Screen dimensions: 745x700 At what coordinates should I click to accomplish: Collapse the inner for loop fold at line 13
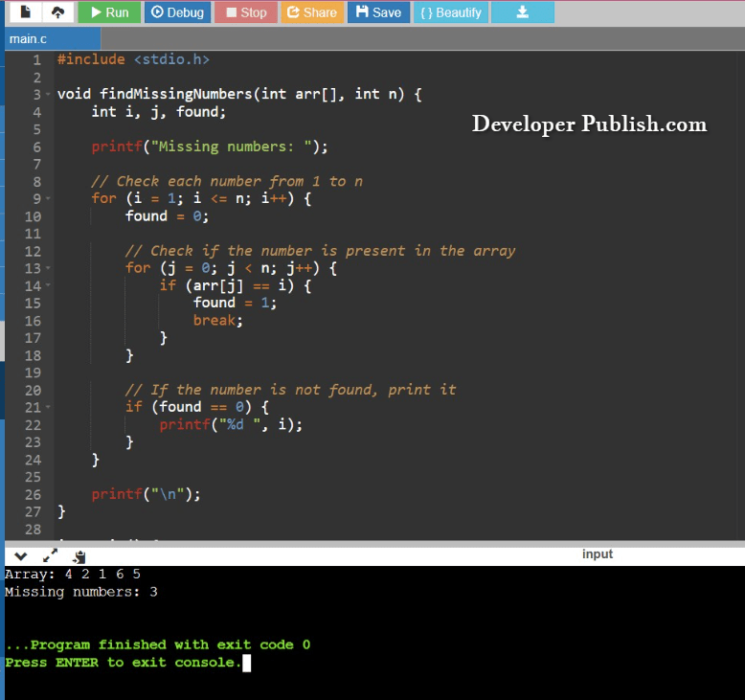48,268
